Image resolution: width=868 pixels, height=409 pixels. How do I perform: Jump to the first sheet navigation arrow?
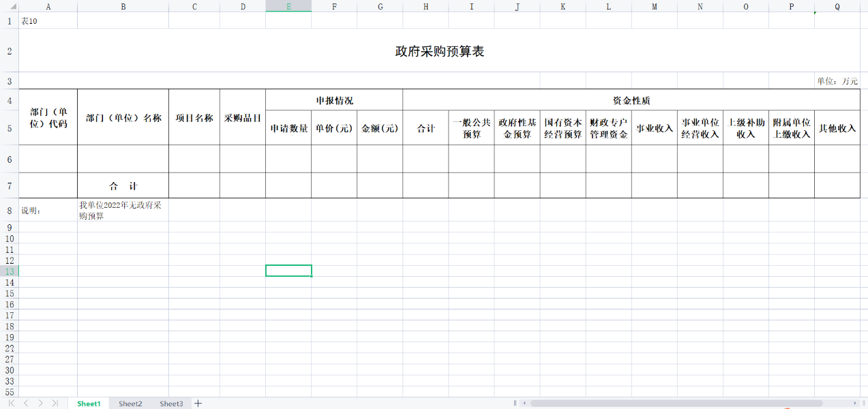(x=12, y=403)
